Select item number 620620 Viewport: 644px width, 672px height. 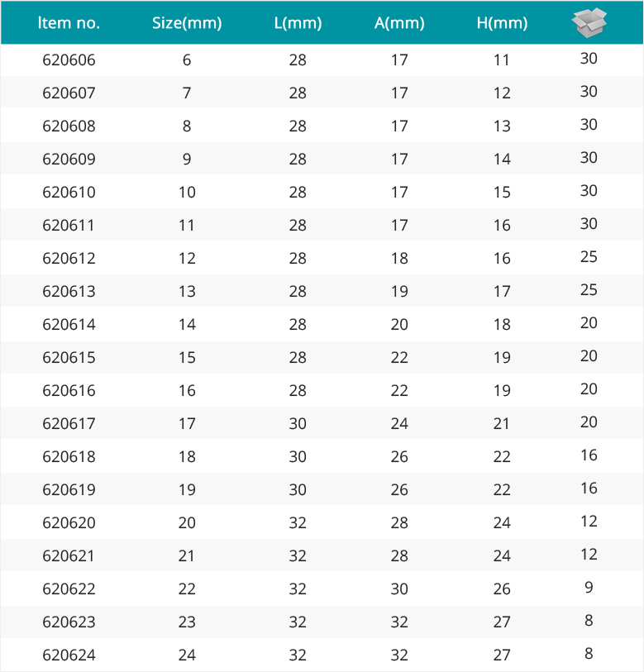click(69, 522)
